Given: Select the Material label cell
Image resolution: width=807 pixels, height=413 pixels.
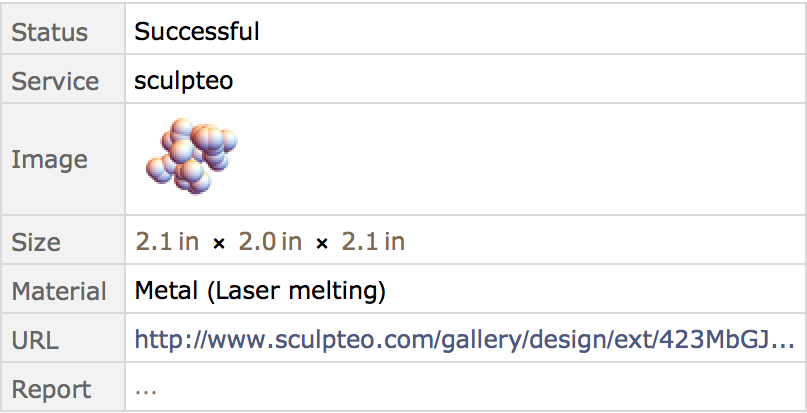Looking at the screenshot, I should pyautogui.click(x=63, y=288).
